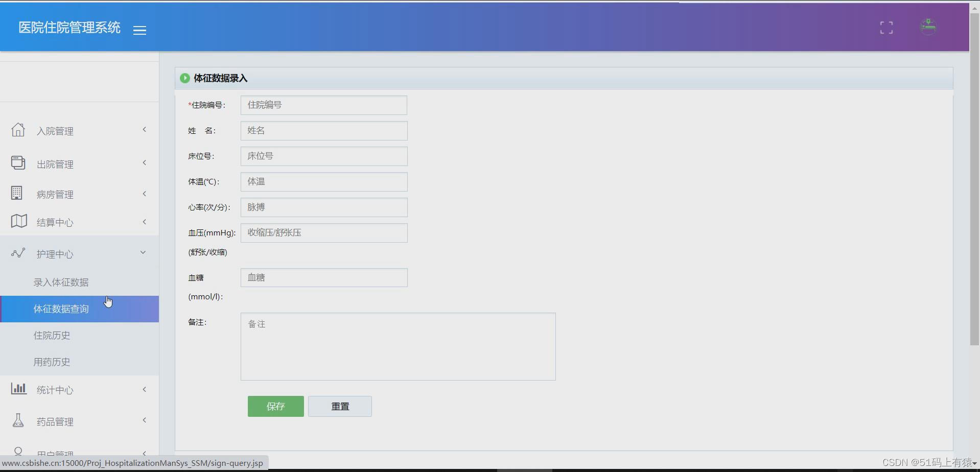Focus the 体温 input field
980x472 pixels.
324,182
